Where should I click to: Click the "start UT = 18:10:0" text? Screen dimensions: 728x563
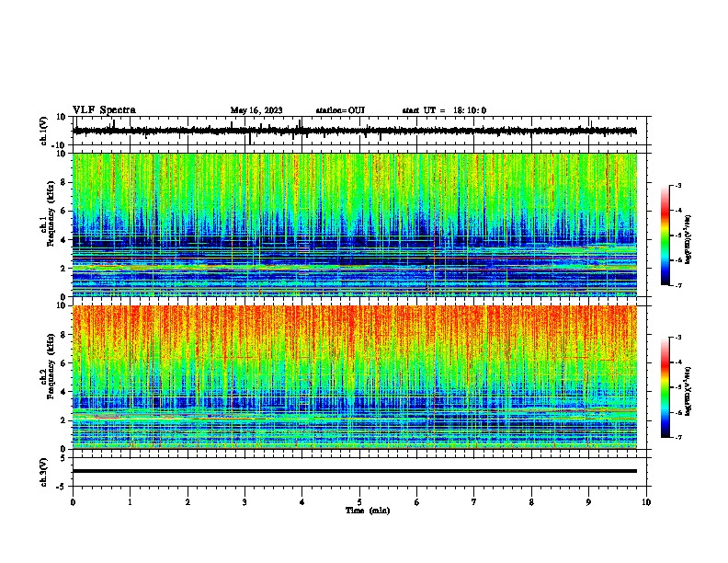[x=444, y=110]
